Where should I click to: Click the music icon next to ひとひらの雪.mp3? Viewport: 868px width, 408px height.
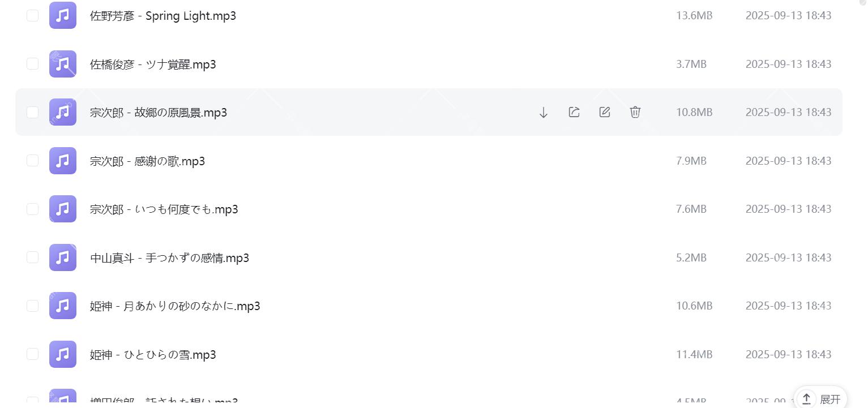62,354
